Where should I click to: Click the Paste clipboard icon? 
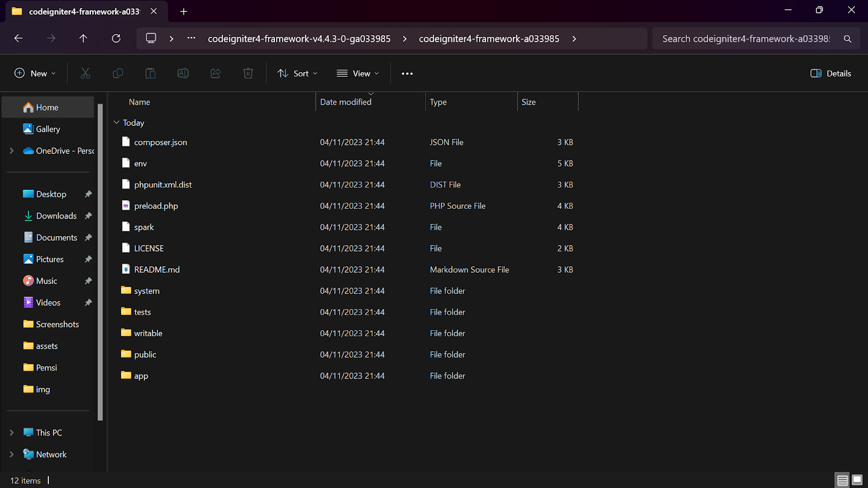tap(150, 73)
